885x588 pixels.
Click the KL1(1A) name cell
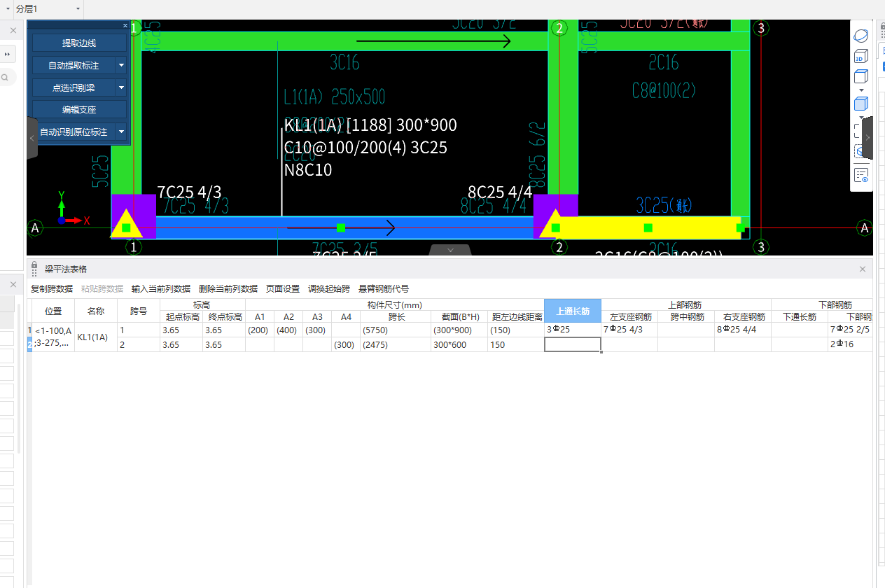tap(95, 337)
